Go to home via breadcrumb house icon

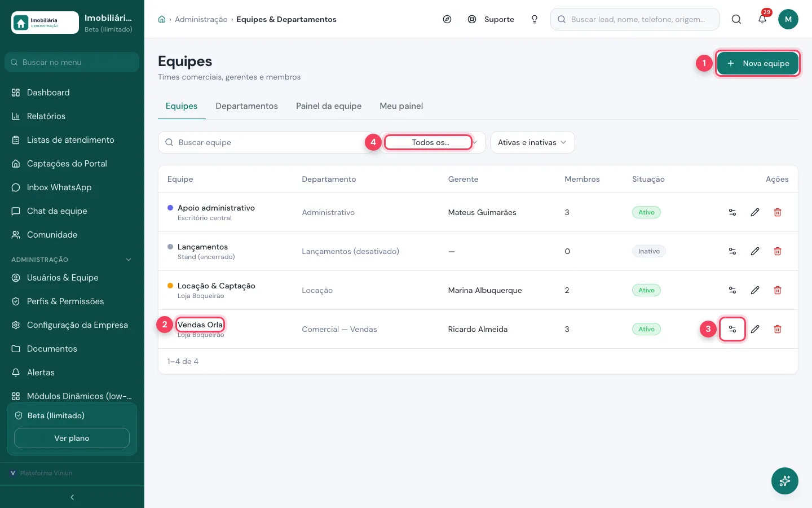pyautogui.click(x=162, y=19)
